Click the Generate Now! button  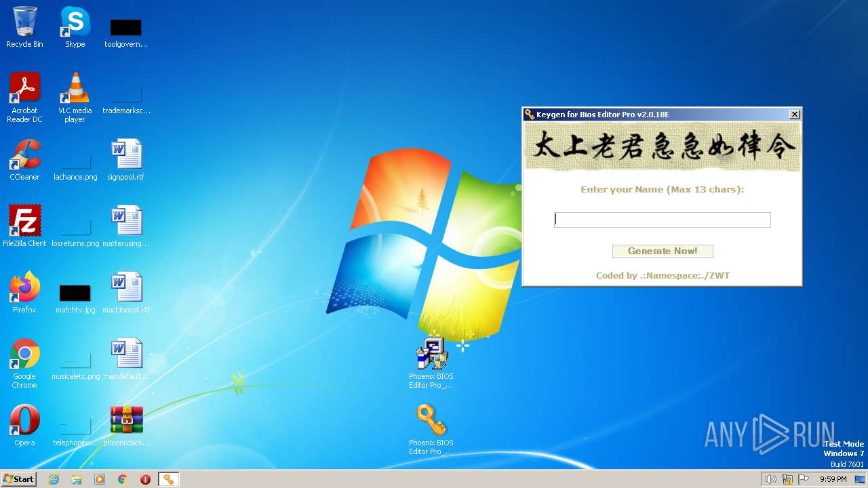[x=663, y=251]
